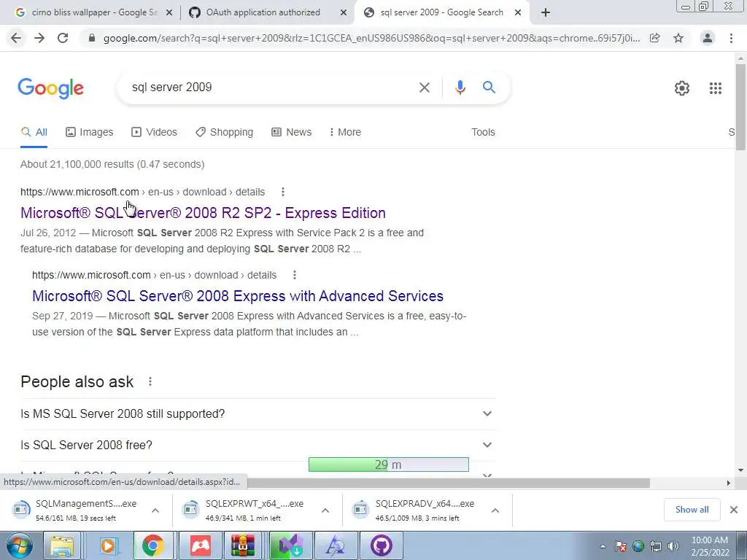The width and height of the screenshot is (747, 560).
Task: Open Windows Media Player from taskbar
Action: pos(108,545)
